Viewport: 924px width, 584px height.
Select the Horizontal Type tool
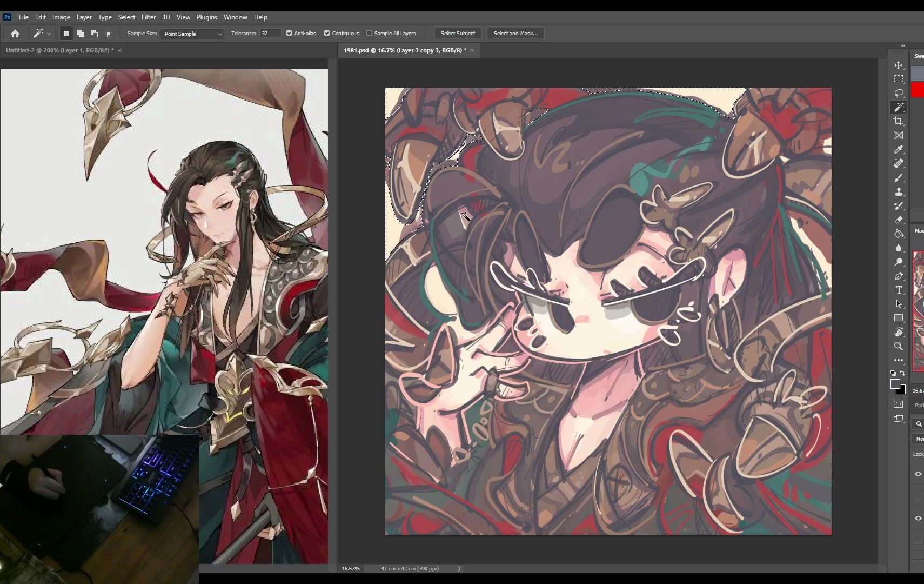coord(899,290)
